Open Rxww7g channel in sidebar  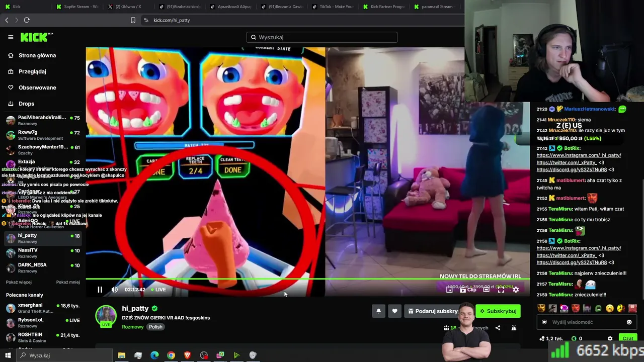(43, 135)
